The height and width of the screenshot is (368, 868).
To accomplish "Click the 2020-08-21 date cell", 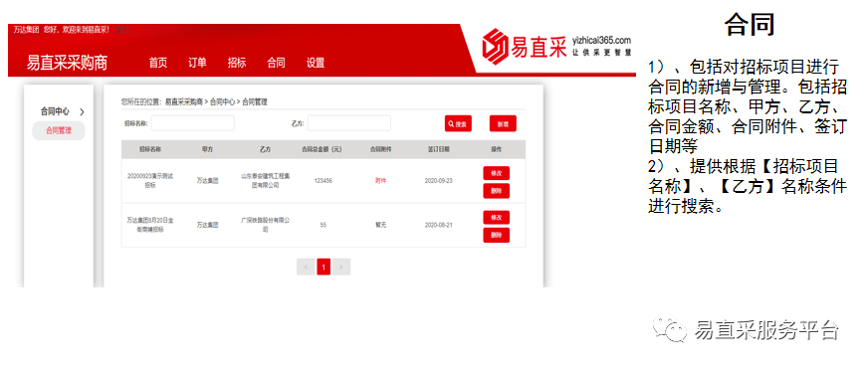I will coord(438,225).
